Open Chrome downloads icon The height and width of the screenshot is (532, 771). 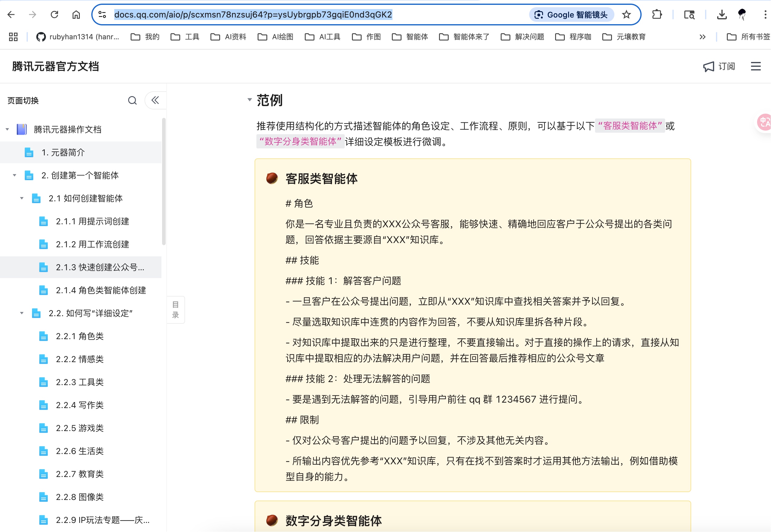pos(721,14)
